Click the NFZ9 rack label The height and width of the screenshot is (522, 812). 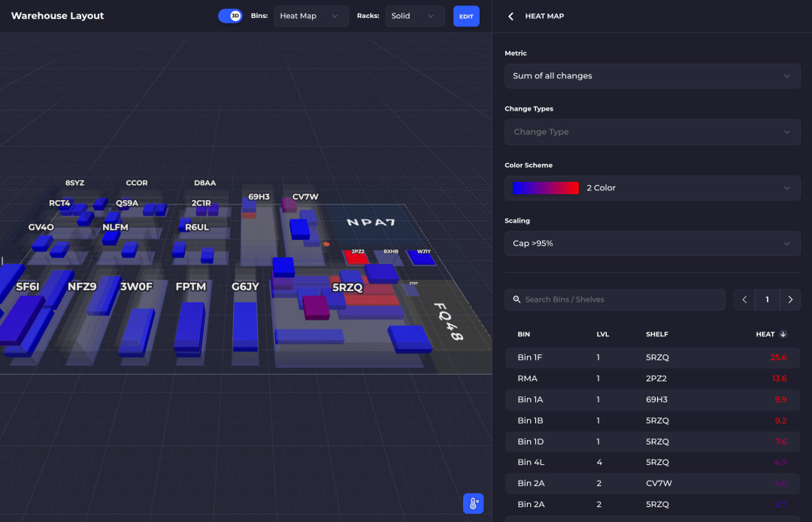(82, 287)
